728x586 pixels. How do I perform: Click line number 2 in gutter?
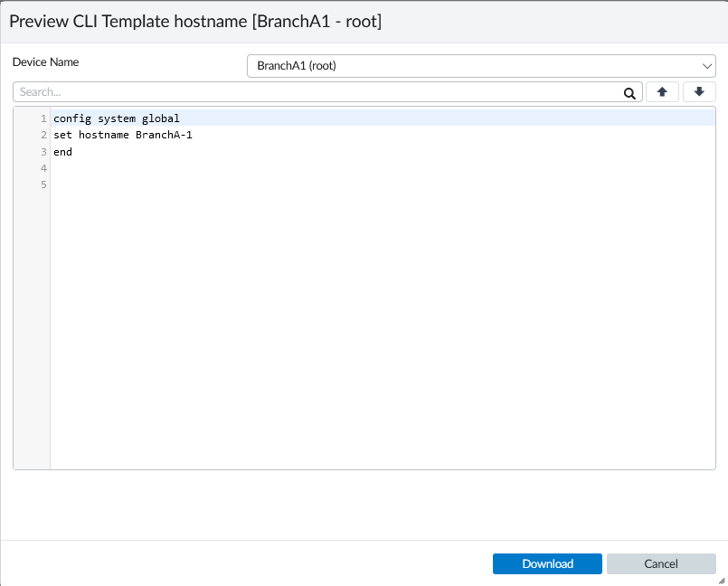pyautogui.click(x=43, y=136)
